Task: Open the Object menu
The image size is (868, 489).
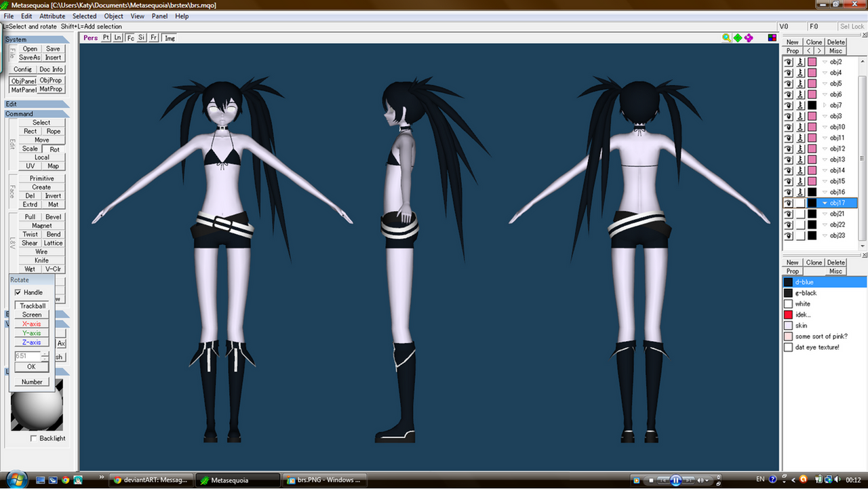Action: pos(114,16)
